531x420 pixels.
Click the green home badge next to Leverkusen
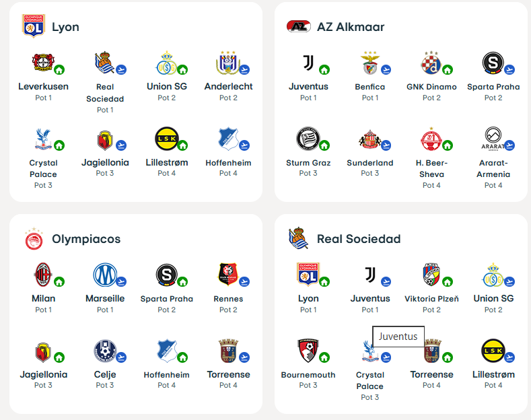tap(59, 70)
